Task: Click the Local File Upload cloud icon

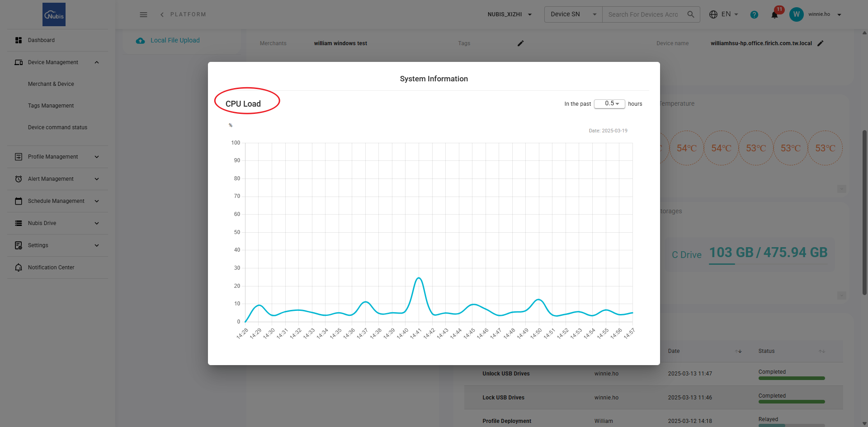Action: point(141,41)
